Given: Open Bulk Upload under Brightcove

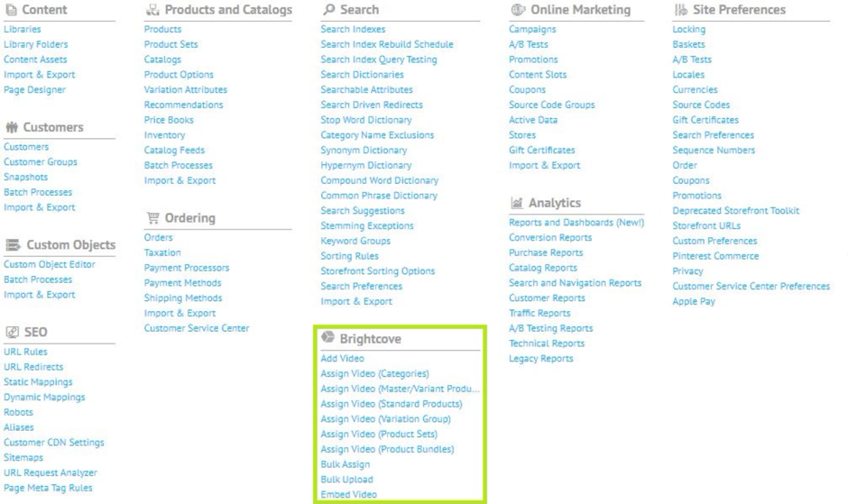Looking at the screenshot, I should point(346,480).
